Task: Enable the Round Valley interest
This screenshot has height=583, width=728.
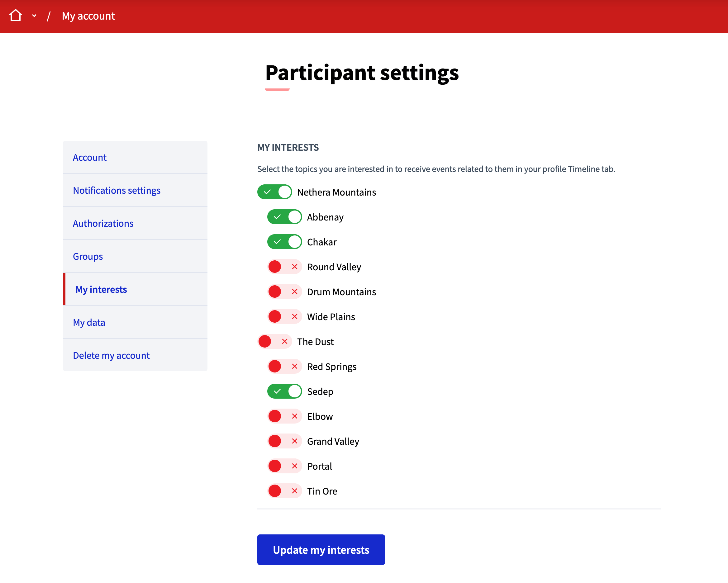Action: (x=284, y=267)
